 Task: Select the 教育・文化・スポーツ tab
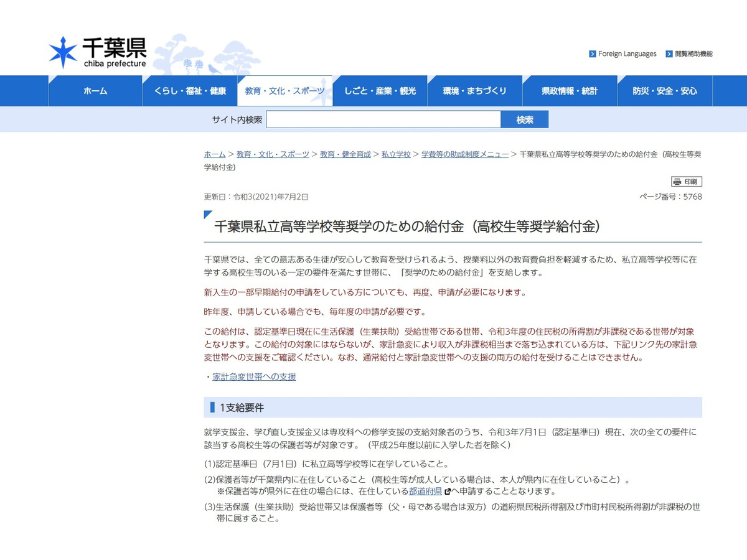[x=285, y=90]
